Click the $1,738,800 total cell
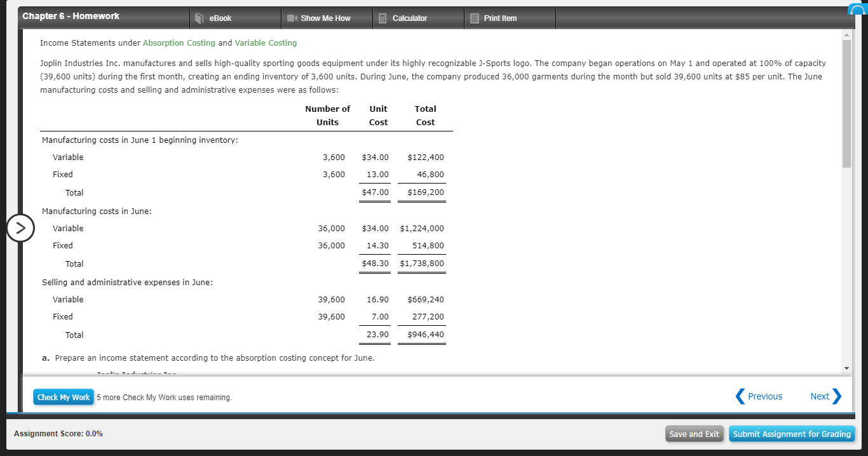Image resolution: width=868 pixels, height=456 pixels. point(422,264)
